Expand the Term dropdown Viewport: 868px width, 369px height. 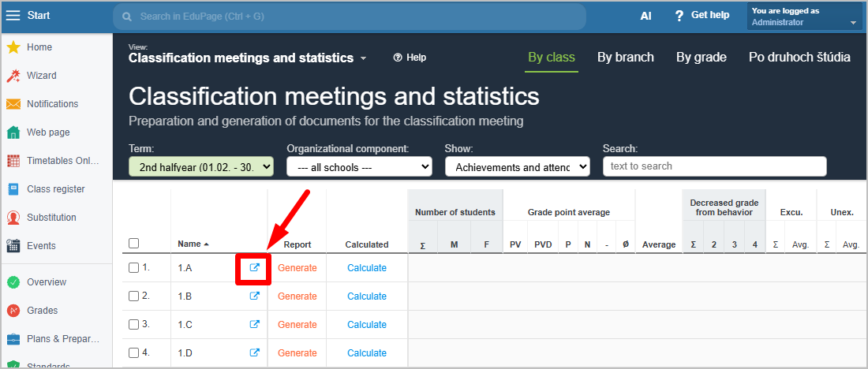[x=200, y=166]
